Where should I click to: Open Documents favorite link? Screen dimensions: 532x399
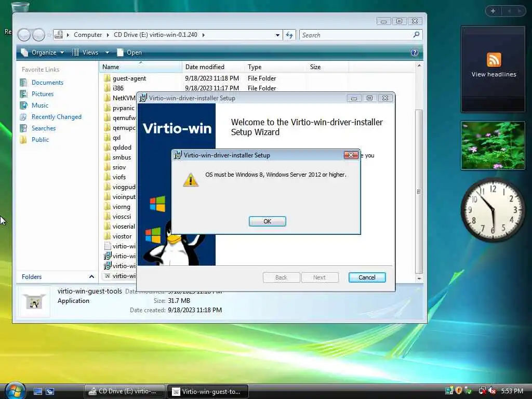point(47,83)
